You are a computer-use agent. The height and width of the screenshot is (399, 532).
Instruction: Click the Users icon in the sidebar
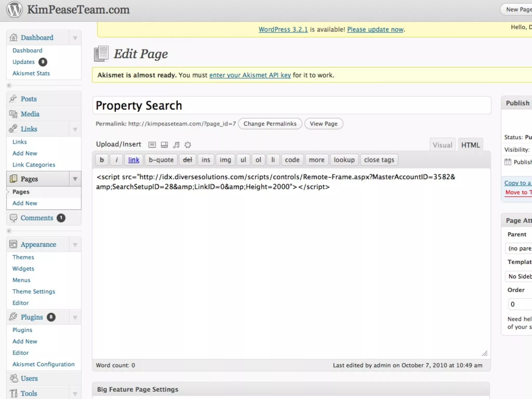14,378
